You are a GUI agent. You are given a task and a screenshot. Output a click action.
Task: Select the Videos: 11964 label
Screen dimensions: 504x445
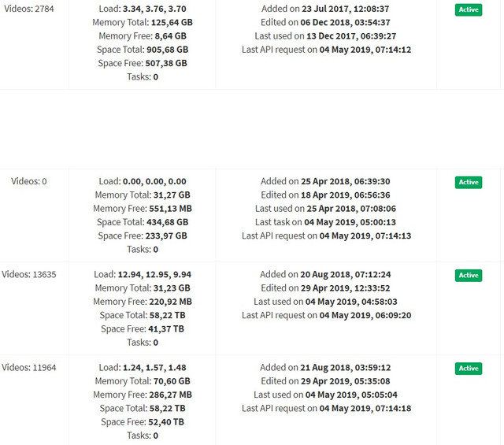29,368
